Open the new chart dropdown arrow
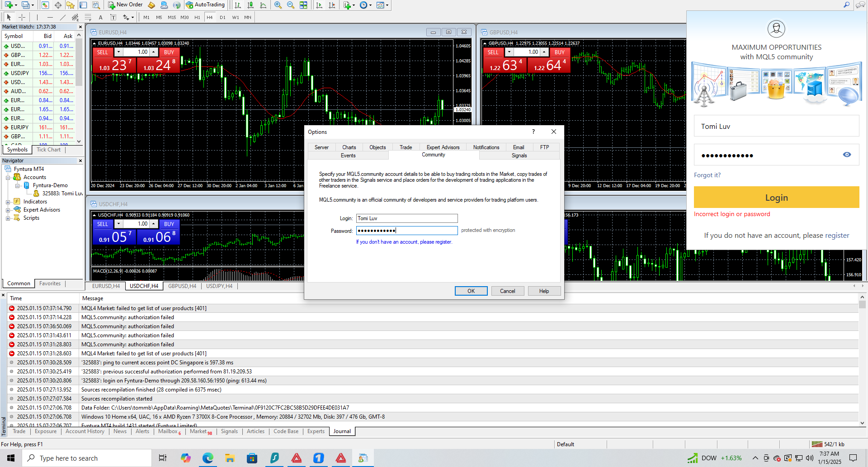Screen dimensions: 868x467 tap(16, 5)
